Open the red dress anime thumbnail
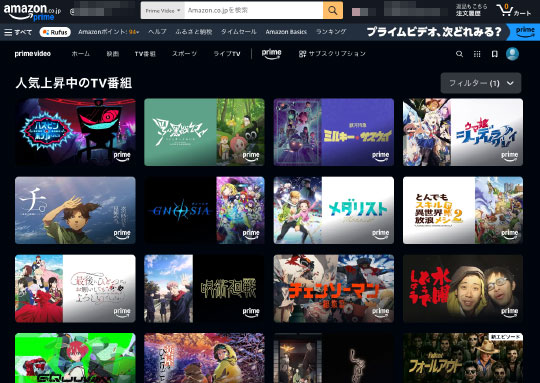This screenshot has width=540, height=383. pyautogui.click(x=75, y=289)
